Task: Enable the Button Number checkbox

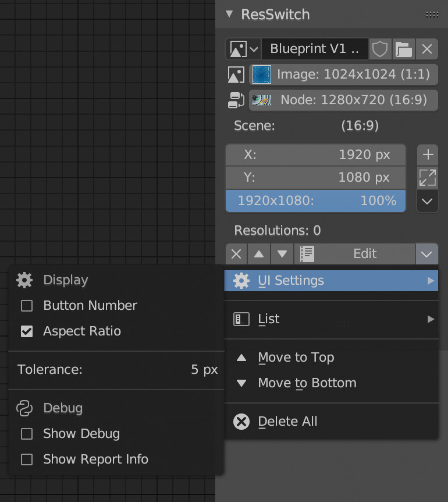Action: coord(27,306)
